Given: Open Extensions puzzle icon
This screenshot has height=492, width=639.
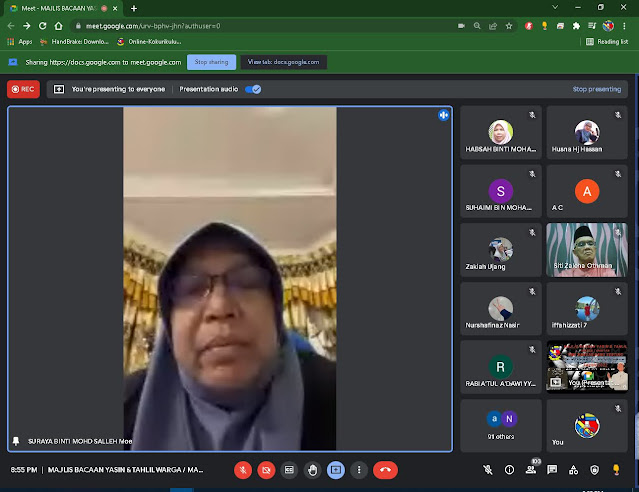Looking at the screenshot, I should (x=576, y=26).
